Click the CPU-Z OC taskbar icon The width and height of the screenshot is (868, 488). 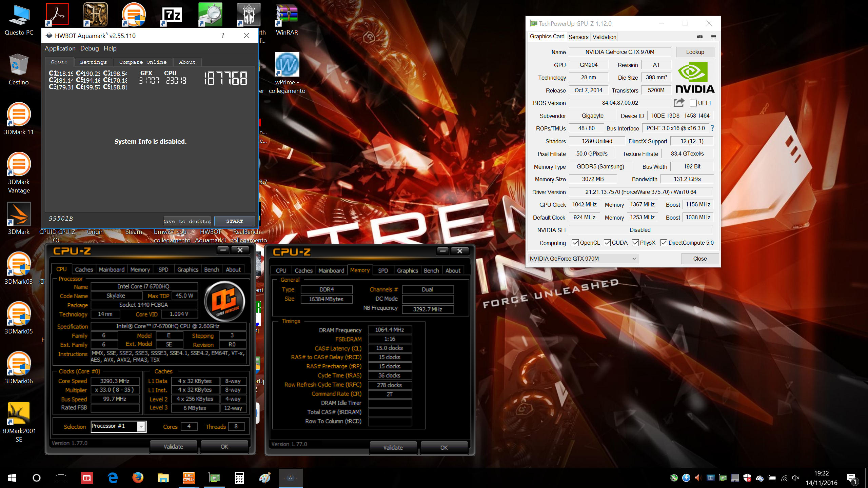tap(189, 478)
